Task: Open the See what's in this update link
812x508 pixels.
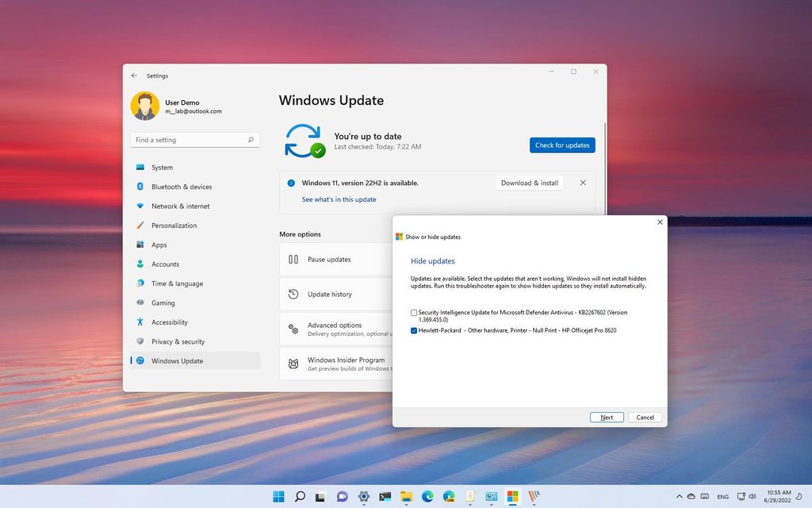Action: click(x=339, y=199)
